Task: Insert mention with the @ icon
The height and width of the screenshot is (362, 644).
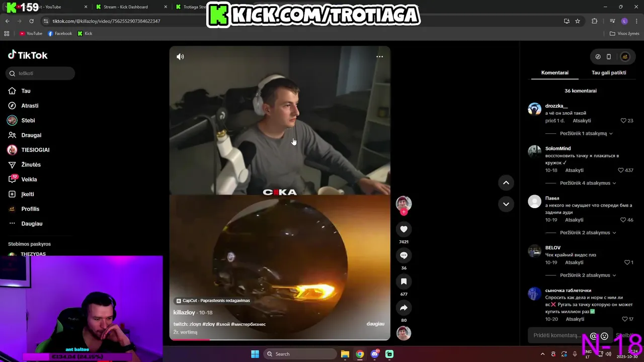Action: [x=593, y=336]
